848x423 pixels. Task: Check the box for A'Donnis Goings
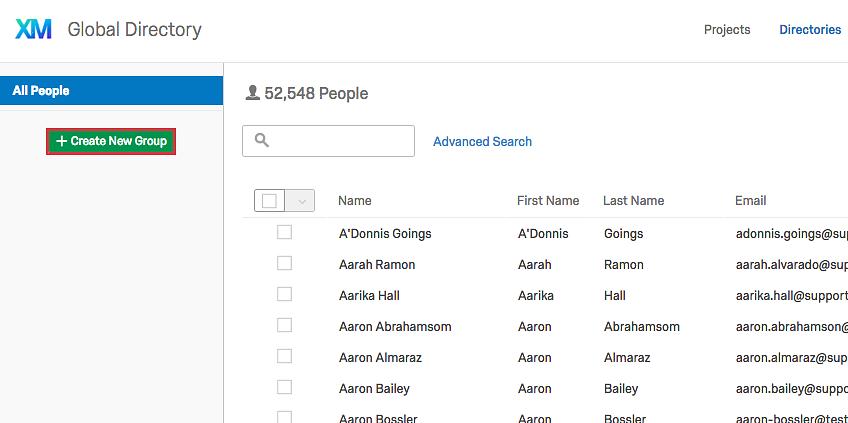tap(284, 233)
